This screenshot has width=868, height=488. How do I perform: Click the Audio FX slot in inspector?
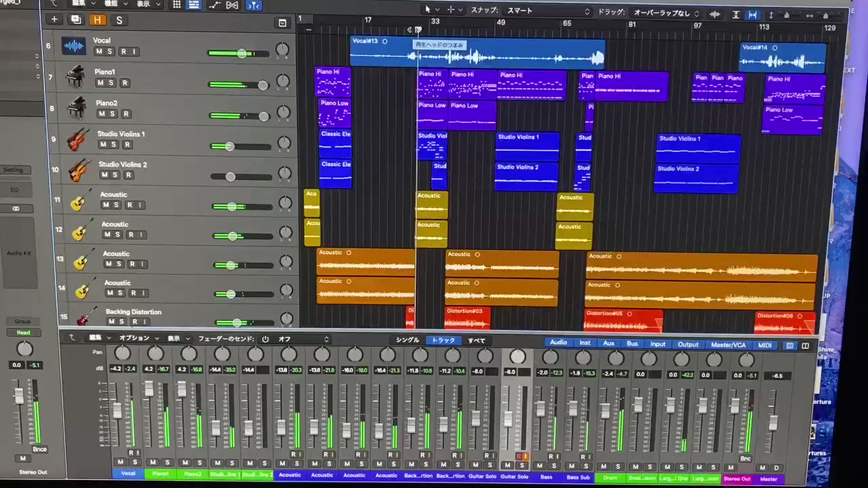[18, 253]
